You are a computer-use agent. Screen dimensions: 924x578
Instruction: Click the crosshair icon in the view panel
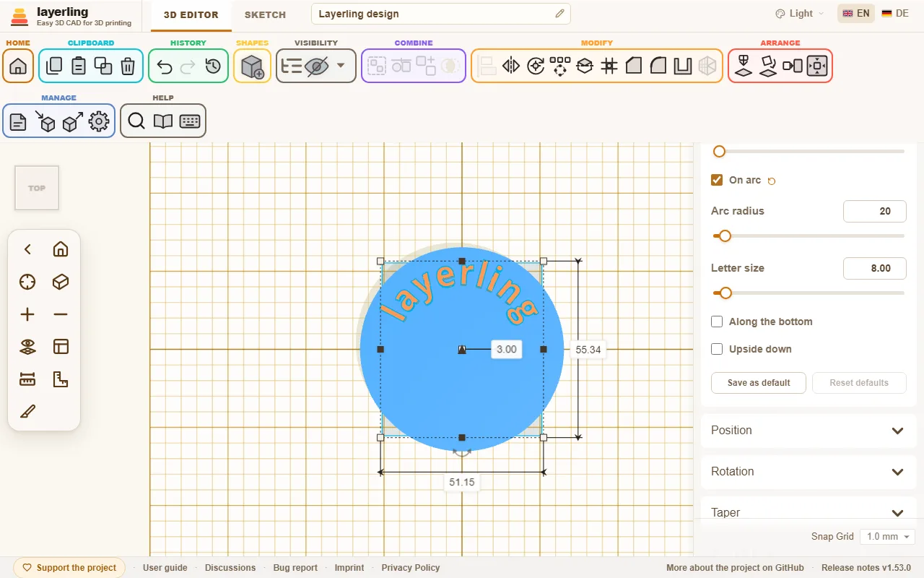[27, 282]
